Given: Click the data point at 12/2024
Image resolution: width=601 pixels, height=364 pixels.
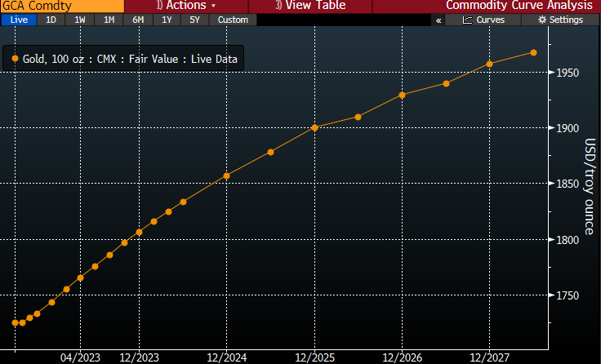Looking at the screenshot, I should pyautogui.click(x=226, y=175).
